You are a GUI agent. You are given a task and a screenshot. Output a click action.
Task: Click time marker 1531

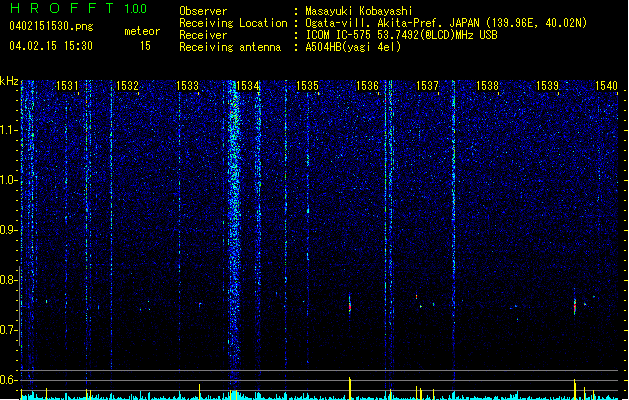pyautogui.click(x=67, y=86)
